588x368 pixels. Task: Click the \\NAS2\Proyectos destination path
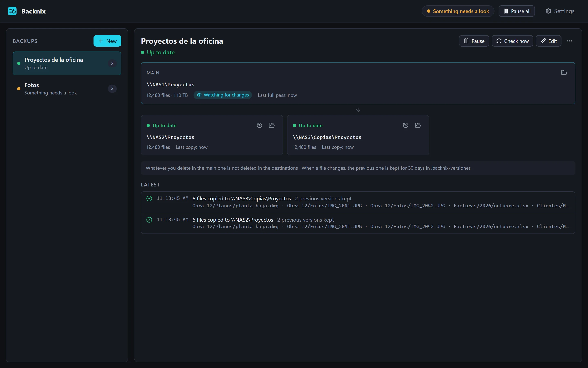[x=170, y=138]
